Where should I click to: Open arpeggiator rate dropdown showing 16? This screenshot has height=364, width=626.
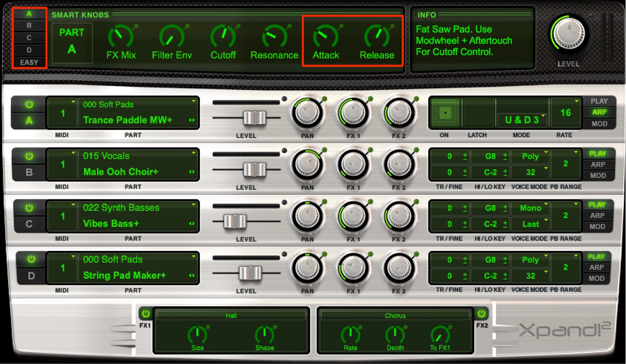click(x=566, y=113)
